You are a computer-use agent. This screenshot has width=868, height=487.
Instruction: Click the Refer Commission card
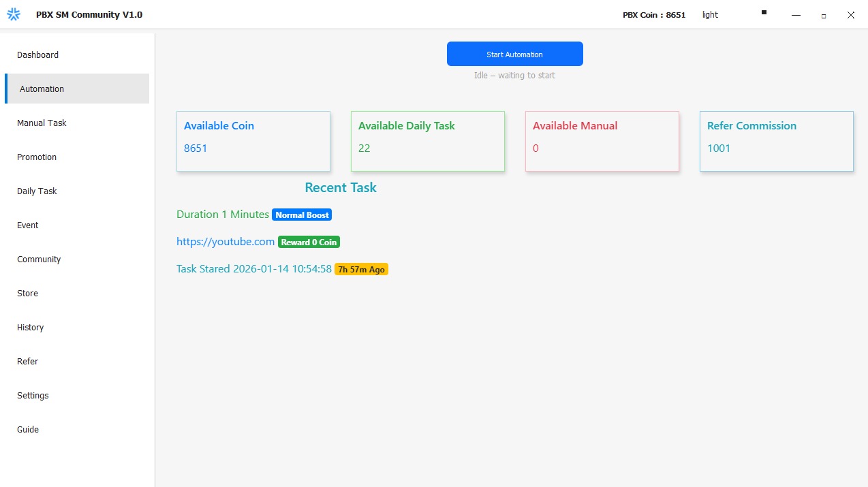[x=776, y=141]
